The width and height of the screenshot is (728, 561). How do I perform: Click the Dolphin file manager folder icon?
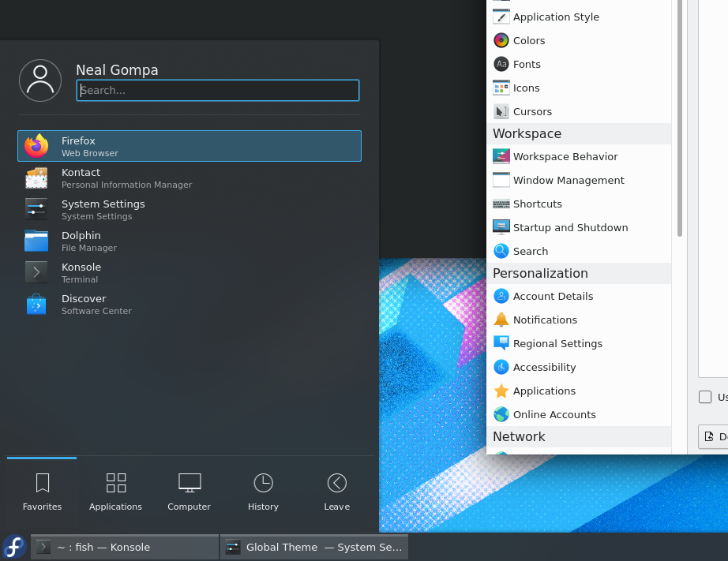click(x=36, y=241)
